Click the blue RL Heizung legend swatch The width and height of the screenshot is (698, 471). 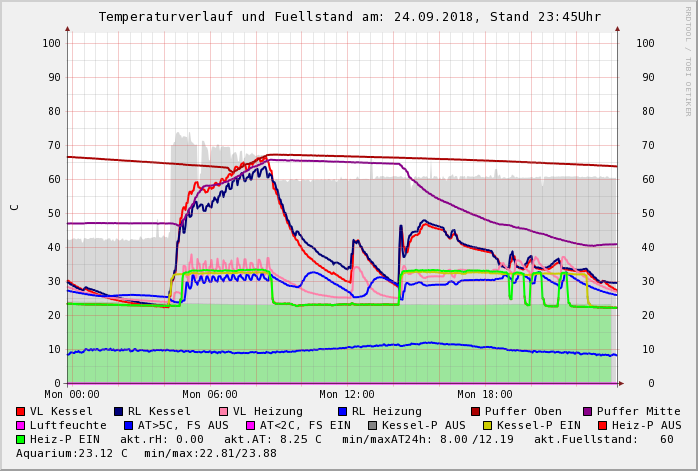(x=343, y=411)
